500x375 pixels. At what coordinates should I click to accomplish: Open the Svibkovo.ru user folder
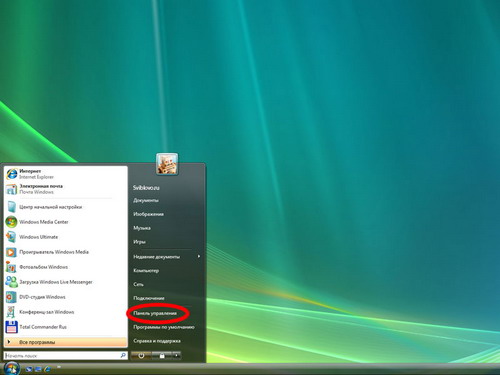(x=146, y=188)
